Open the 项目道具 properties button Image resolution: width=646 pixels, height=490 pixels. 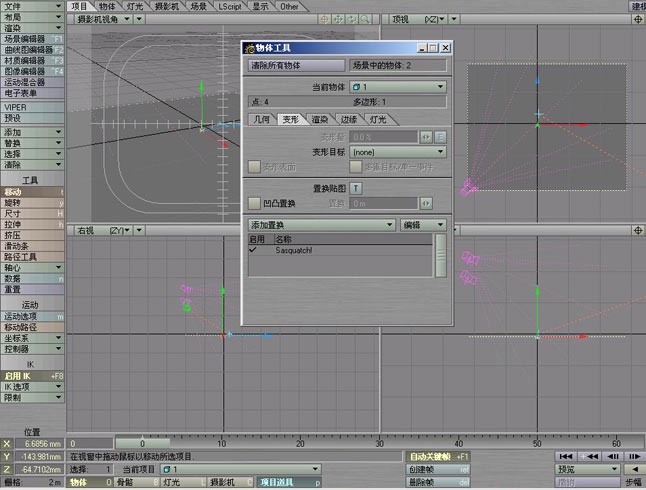coord(289,482)
